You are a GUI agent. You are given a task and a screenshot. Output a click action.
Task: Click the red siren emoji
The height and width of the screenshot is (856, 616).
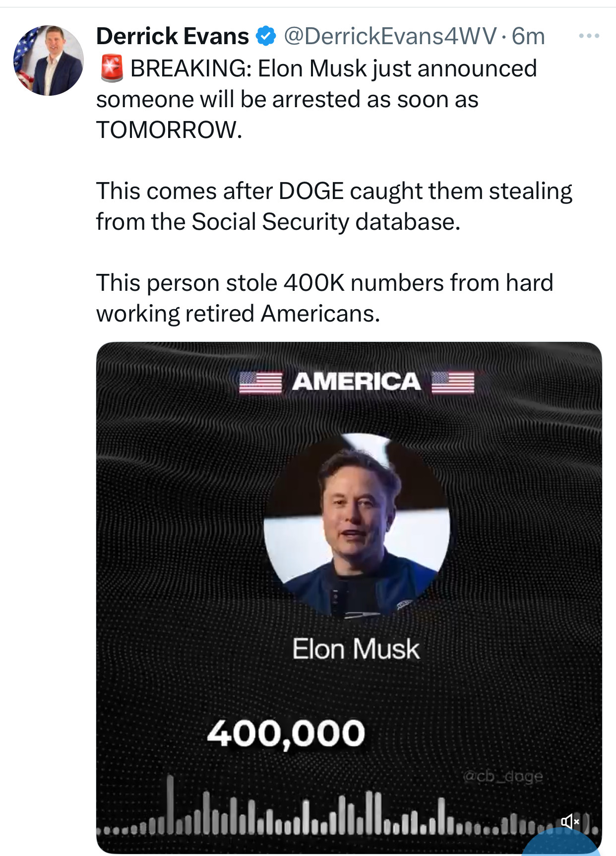click(x=112, y=68)
